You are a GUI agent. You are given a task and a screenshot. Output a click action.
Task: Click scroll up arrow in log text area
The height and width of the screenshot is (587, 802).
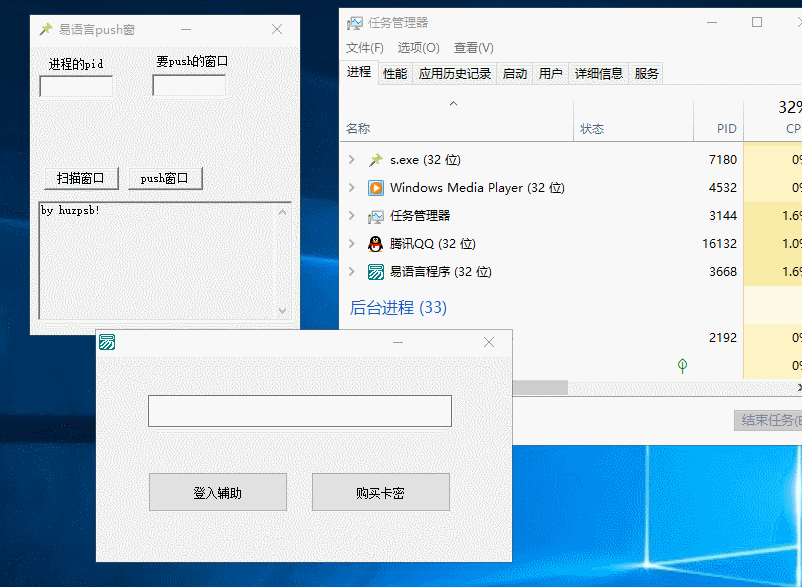(x=282, y=211)
